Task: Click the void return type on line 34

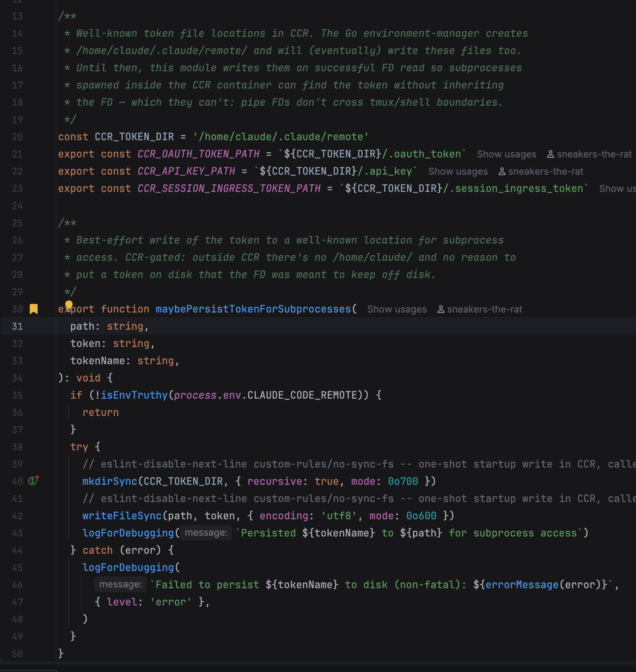Action: (89, 378)
